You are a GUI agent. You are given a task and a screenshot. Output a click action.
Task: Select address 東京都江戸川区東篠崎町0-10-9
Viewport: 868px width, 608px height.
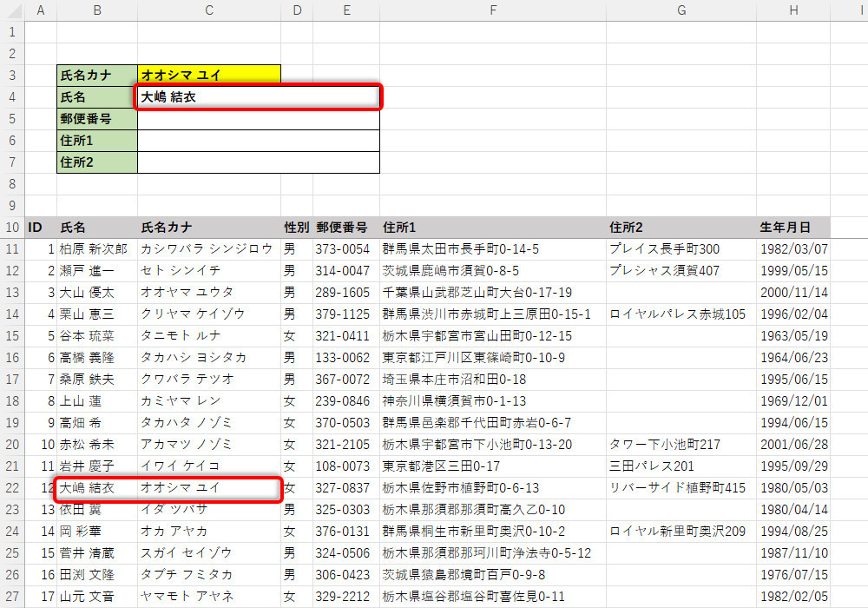(493, 358)
